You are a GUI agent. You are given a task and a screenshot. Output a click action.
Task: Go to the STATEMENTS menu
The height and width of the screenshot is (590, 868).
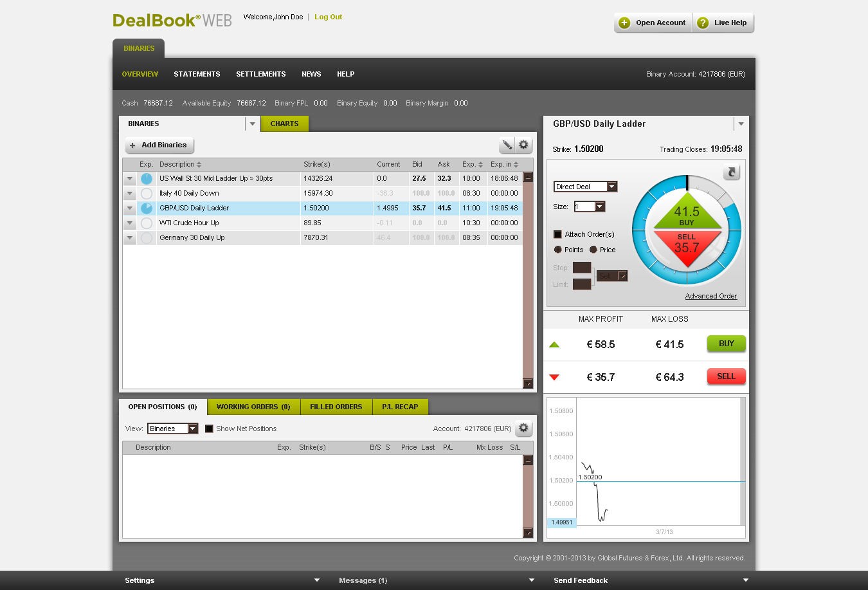(197, 74)
